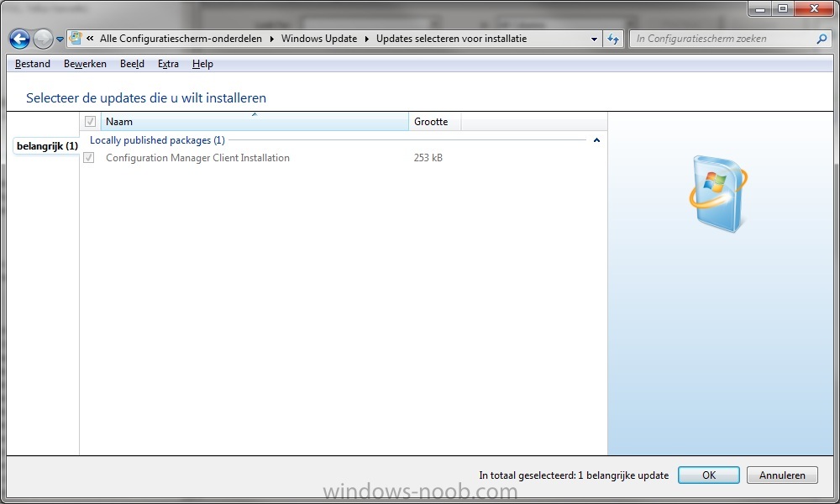Click the Control Panel icon in address bar

click(x=76, y=38)
